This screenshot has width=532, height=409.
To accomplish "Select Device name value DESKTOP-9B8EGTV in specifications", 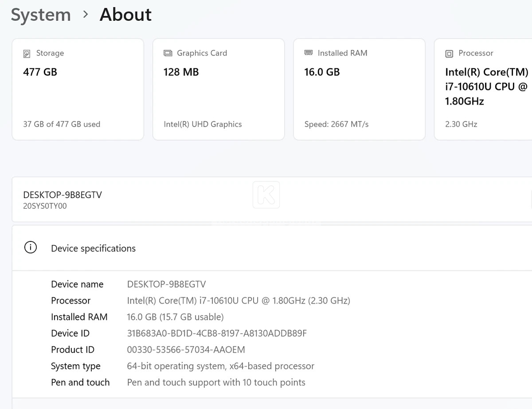I will (166, 284).
